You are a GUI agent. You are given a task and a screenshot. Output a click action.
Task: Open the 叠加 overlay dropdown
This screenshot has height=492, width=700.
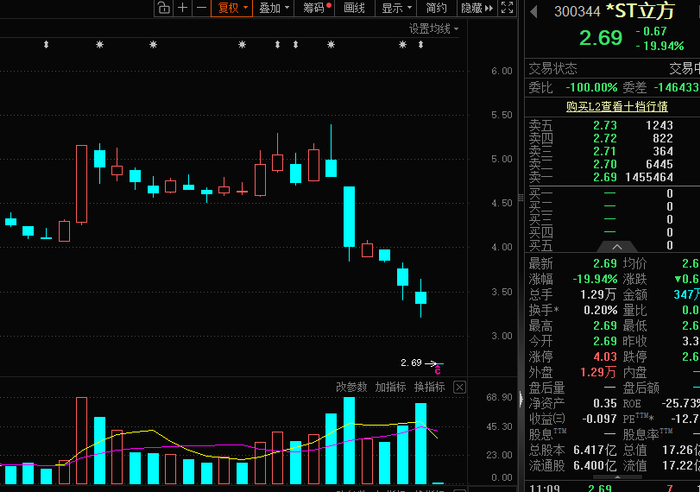tap(274, 8)
